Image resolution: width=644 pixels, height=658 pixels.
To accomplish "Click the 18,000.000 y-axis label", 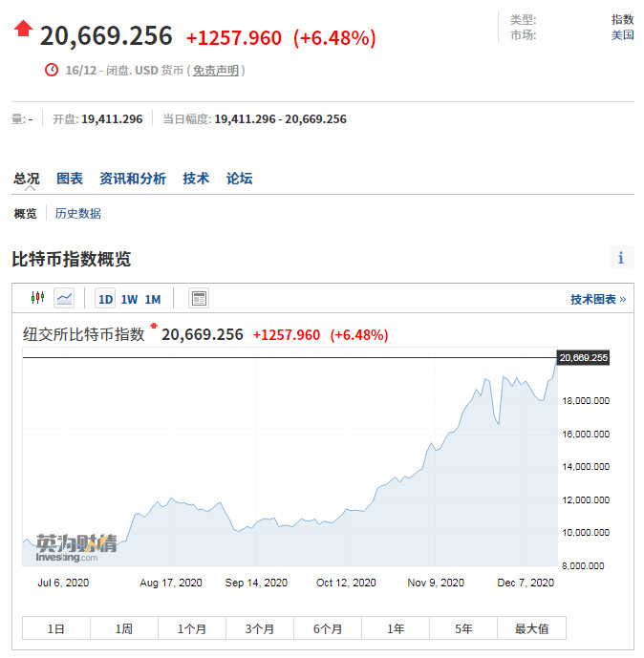I will 586,401.
